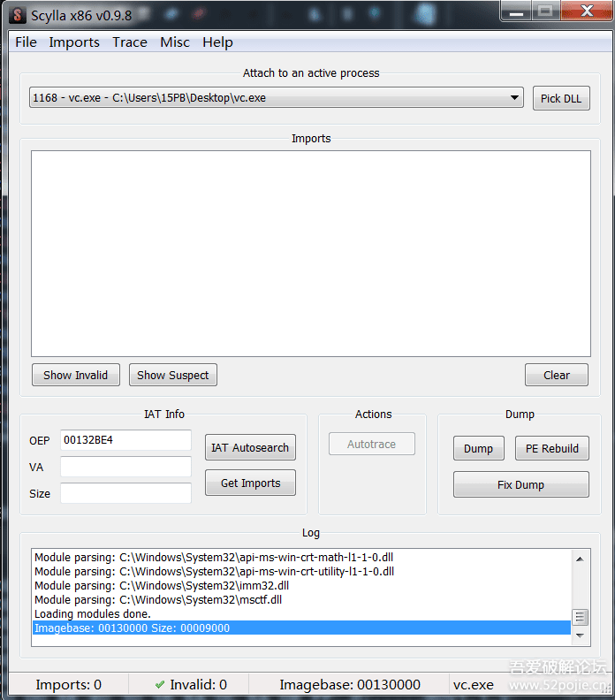Click the Dump button
Screen dimensions: 615x700
(478, 448)
